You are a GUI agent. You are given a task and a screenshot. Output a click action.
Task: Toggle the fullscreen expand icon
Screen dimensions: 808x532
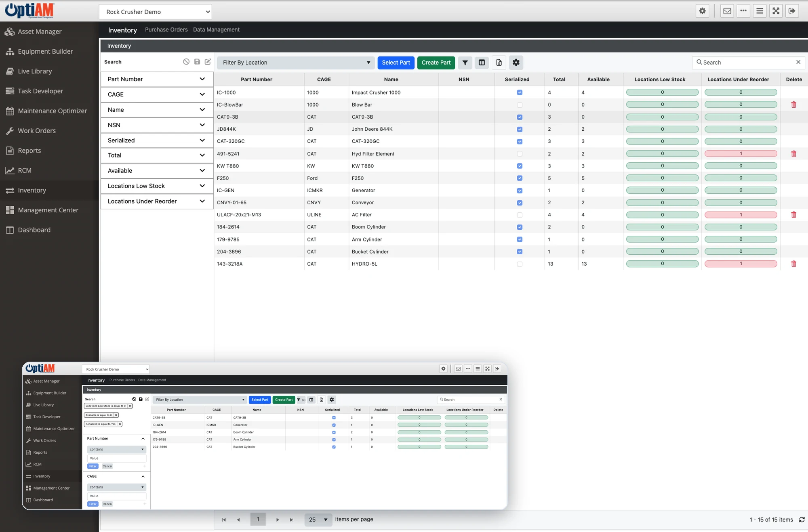[x=776, y=11]
